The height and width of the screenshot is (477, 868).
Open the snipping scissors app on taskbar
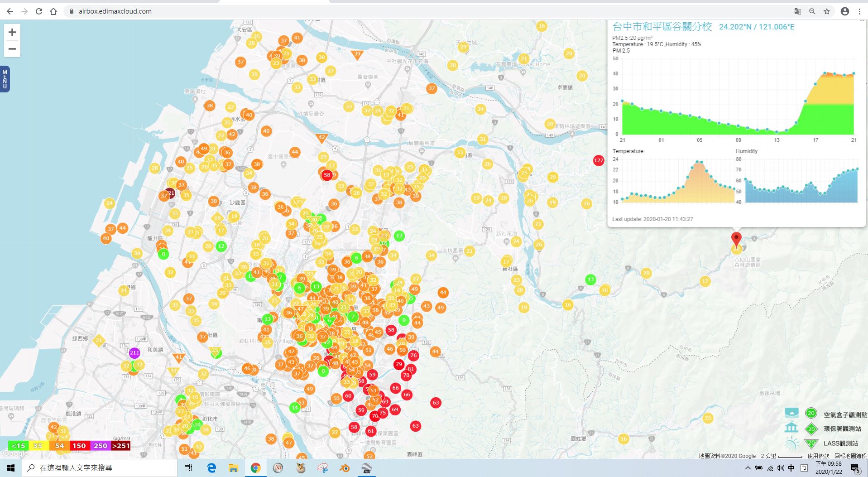tap(322, 468)
